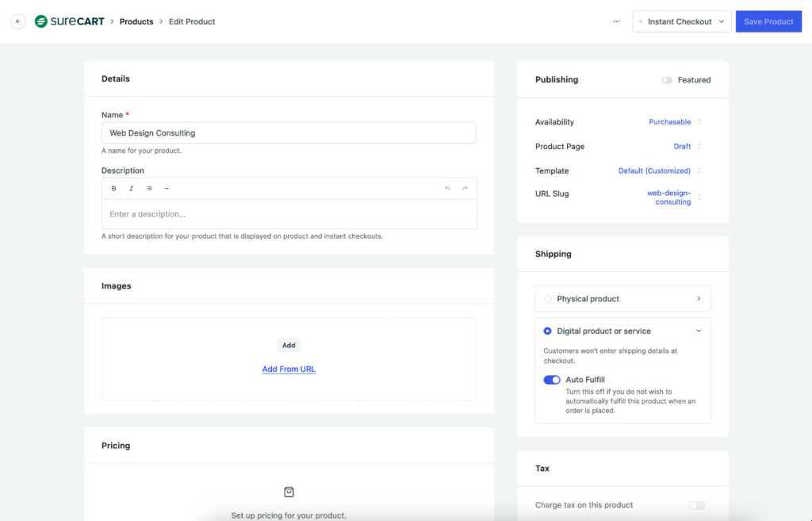
Task: Change the Purchasable availability setting
Action: (x=670, y=121)
